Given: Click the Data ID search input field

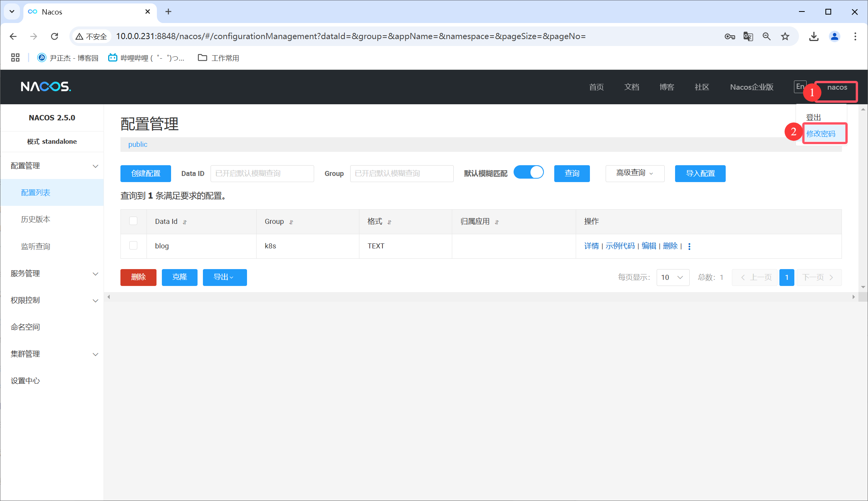Looking at the screenshot, I should tap(262, 173).
